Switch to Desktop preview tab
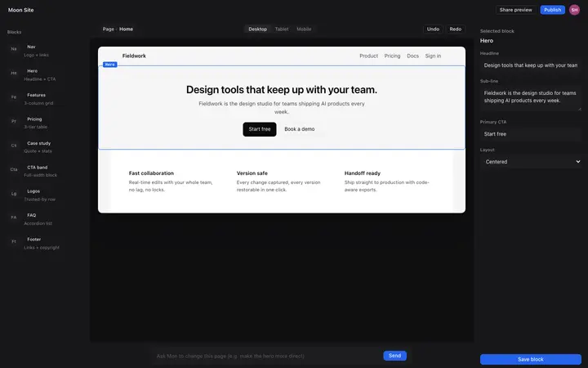The width and height of the screenshot is (588, 368). pos(257,29)
